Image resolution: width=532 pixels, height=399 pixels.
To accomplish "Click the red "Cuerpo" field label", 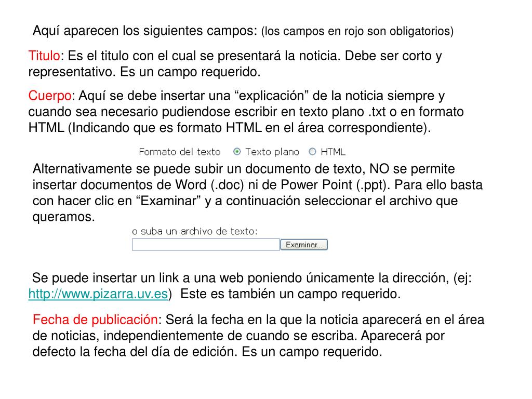I will [50, 96].
